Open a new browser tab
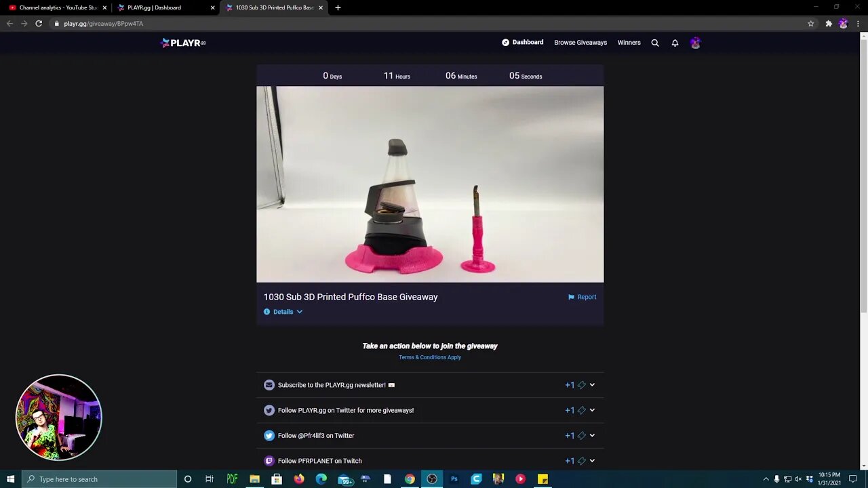Screen dimensions: 868x488 [x=338, y=7]
